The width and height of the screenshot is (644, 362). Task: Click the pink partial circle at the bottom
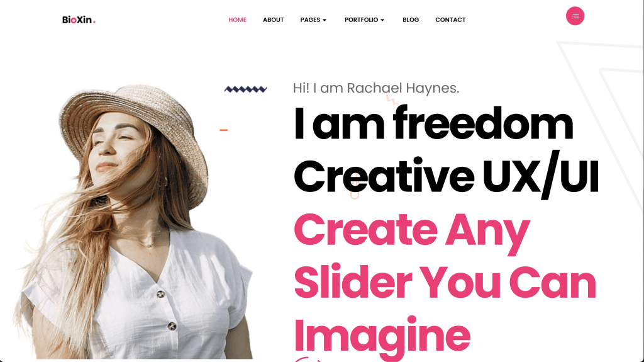tap(308, 359)
